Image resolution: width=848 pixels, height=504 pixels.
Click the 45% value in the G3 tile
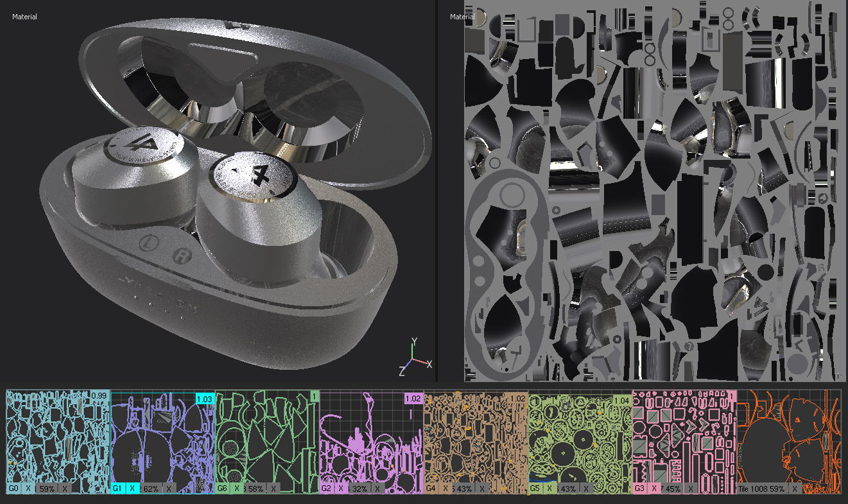coord(673,489)
